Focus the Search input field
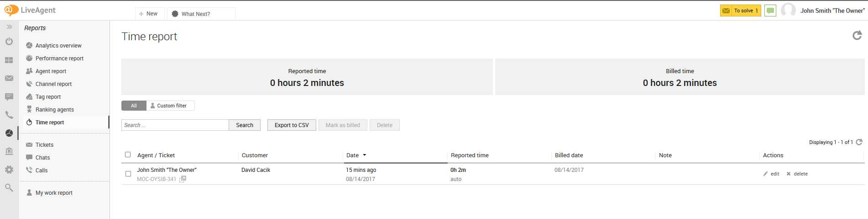 pos(175,125)
